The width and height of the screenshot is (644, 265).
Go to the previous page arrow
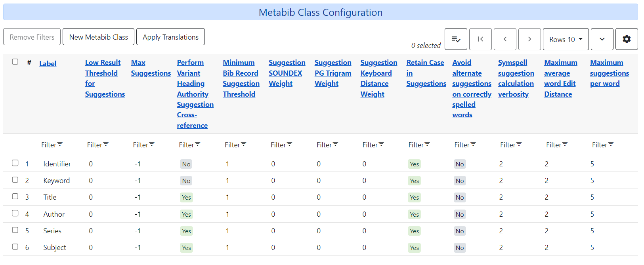505,39
